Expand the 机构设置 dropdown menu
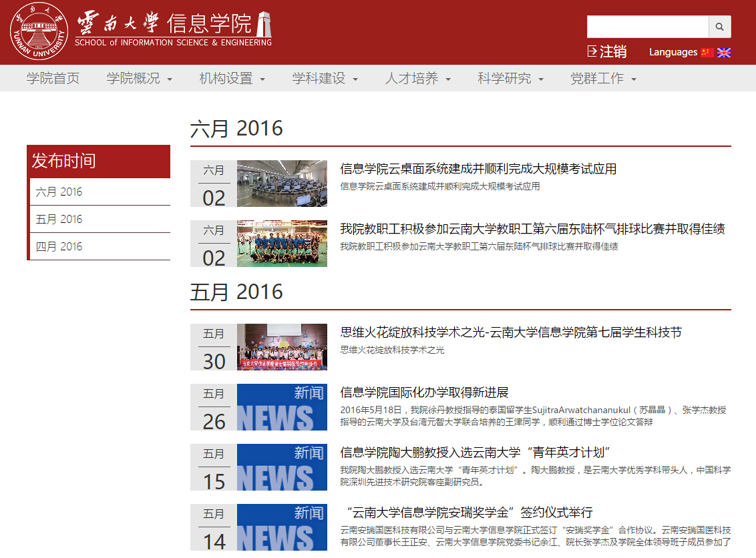This screenshot has height=558, width=756. click(x=232, y=79)
